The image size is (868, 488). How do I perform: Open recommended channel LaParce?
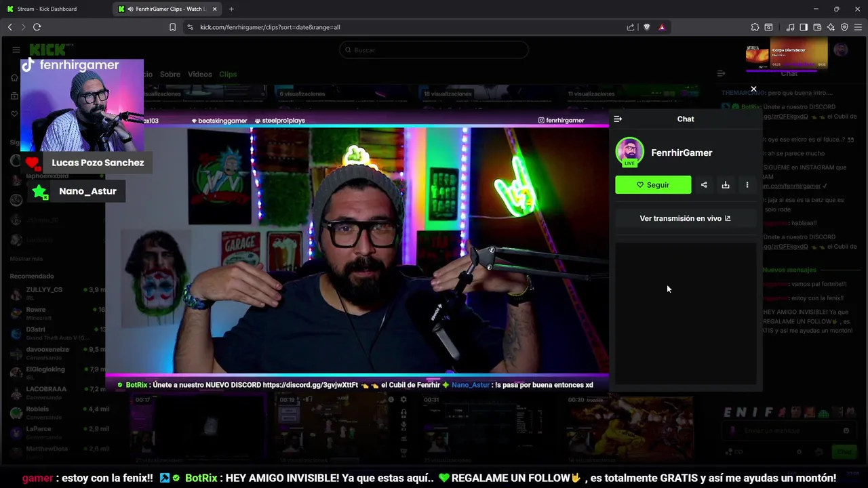pyautogui.click(x=58, y=432)
